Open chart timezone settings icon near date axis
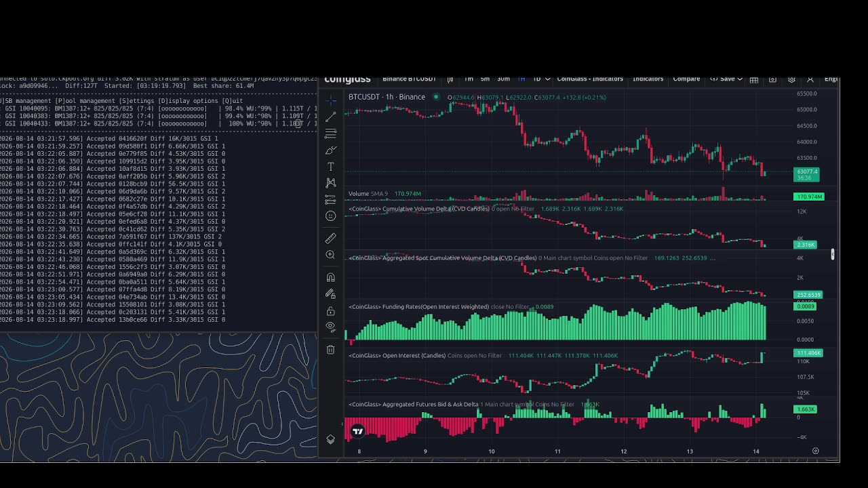 coord(815,451)
